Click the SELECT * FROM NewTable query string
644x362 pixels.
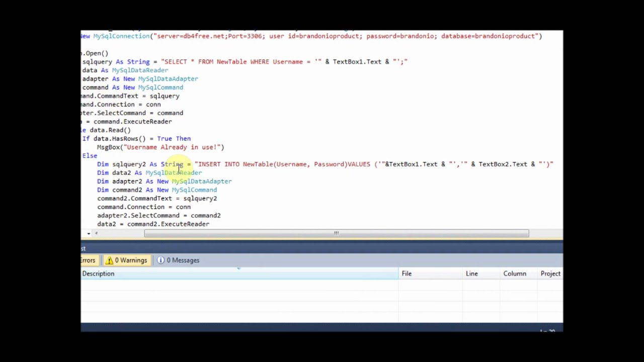284,61
